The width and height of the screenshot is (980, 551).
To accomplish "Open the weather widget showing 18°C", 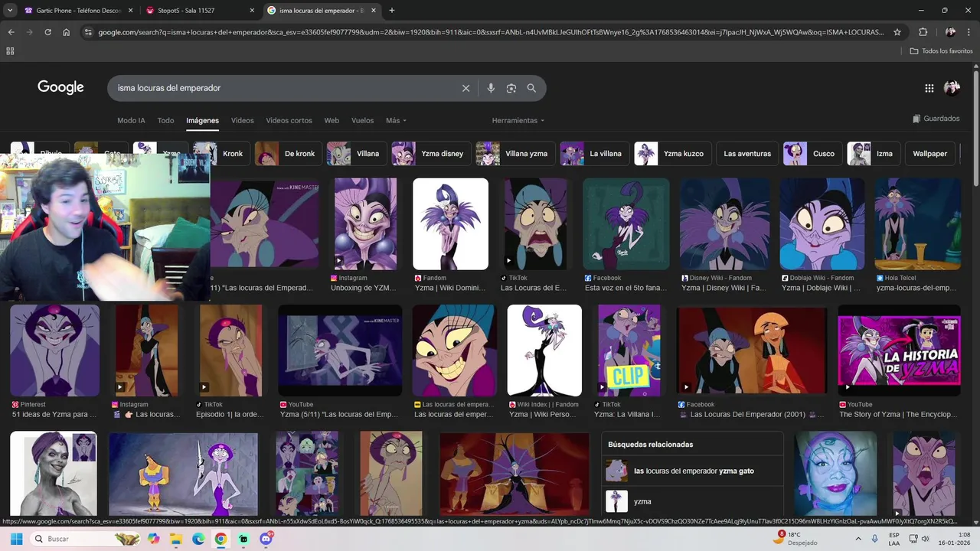I will pos(795,539).
